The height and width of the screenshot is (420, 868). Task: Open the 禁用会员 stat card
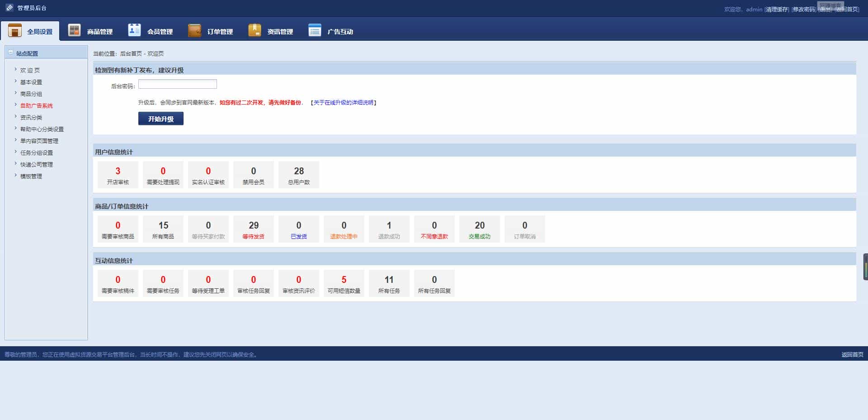tap(254, 175)
